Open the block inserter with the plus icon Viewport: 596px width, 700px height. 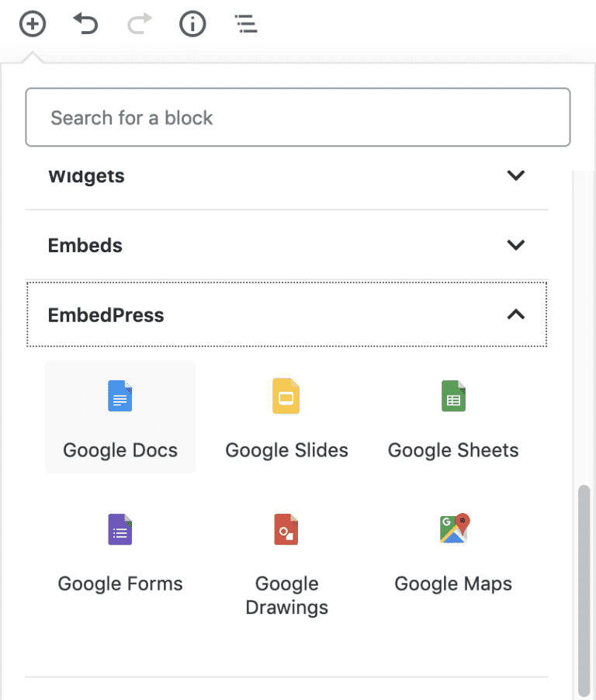point(33,24)
